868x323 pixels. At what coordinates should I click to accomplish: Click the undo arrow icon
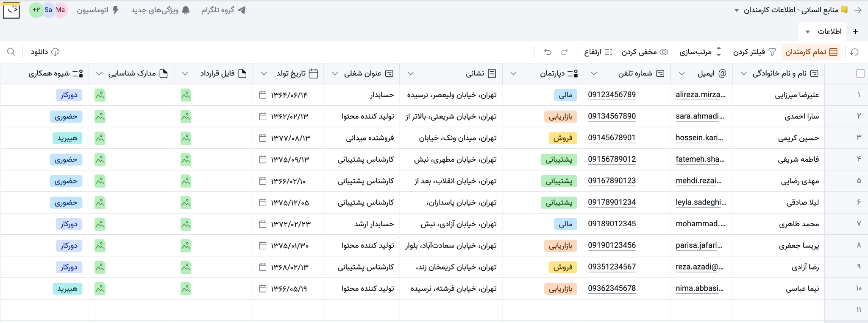[x=548, y=52]
